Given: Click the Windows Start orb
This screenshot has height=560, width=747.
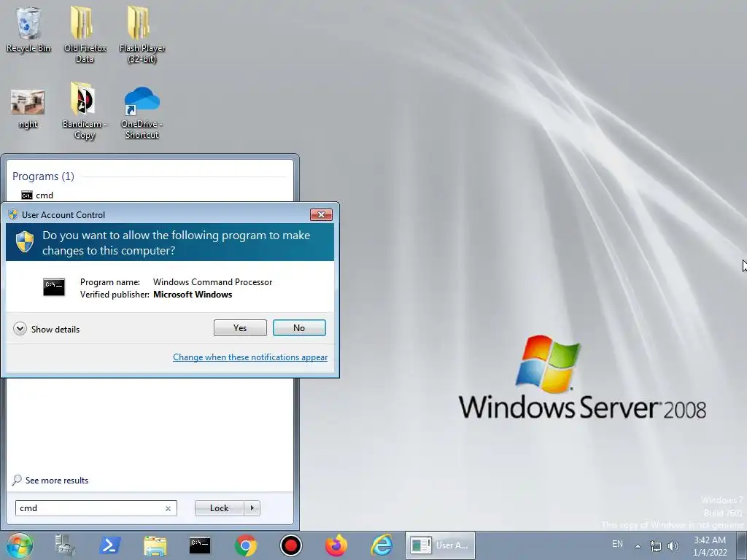Looking at the screenshot, I should (x=20, y=545).
